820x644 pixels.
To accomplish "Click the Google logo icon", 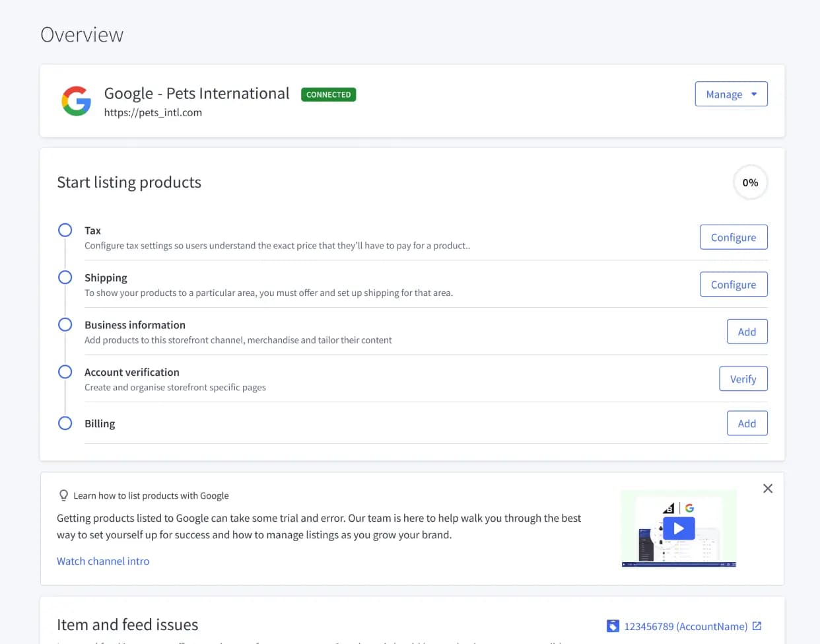I will coord(77,101).
